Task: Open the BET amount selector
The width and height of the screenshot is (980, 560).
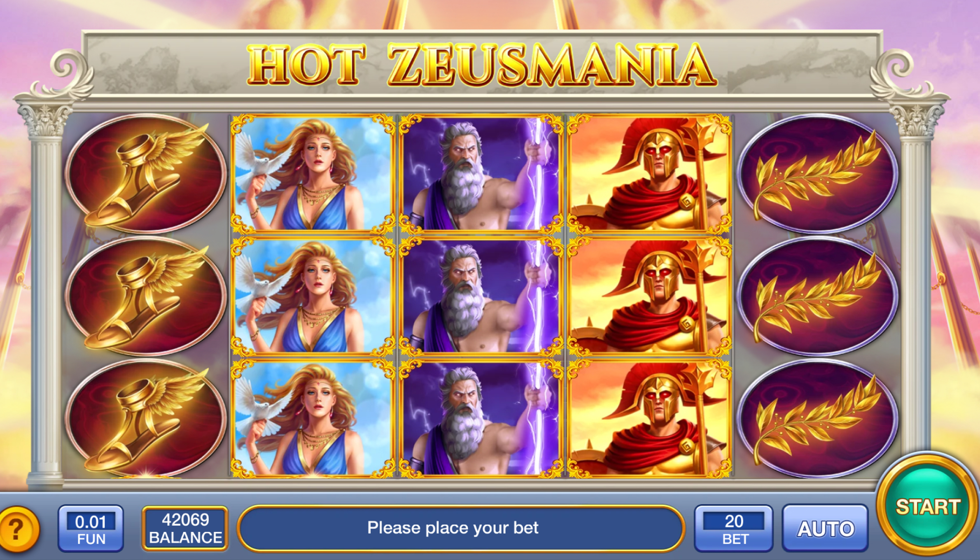Action: pos(734,529)
